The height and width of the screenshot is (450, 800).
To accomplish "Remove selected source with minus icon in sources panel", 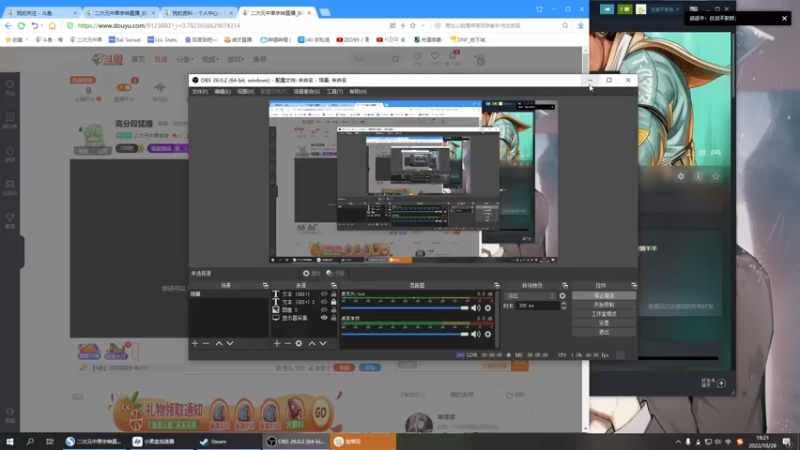I will [288, 343].
